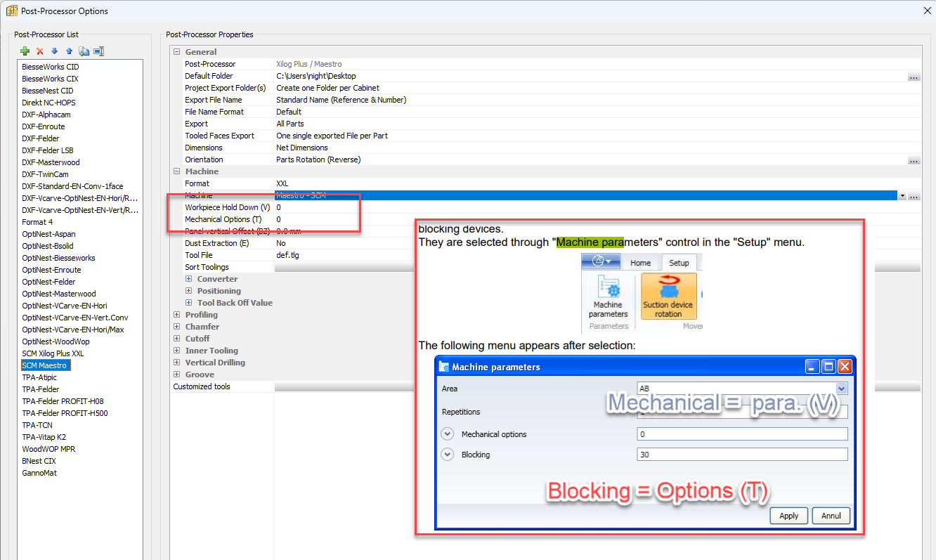Collapse the General section
The width and height of the screenshot is (936, 560).
[x=176, y=52]
